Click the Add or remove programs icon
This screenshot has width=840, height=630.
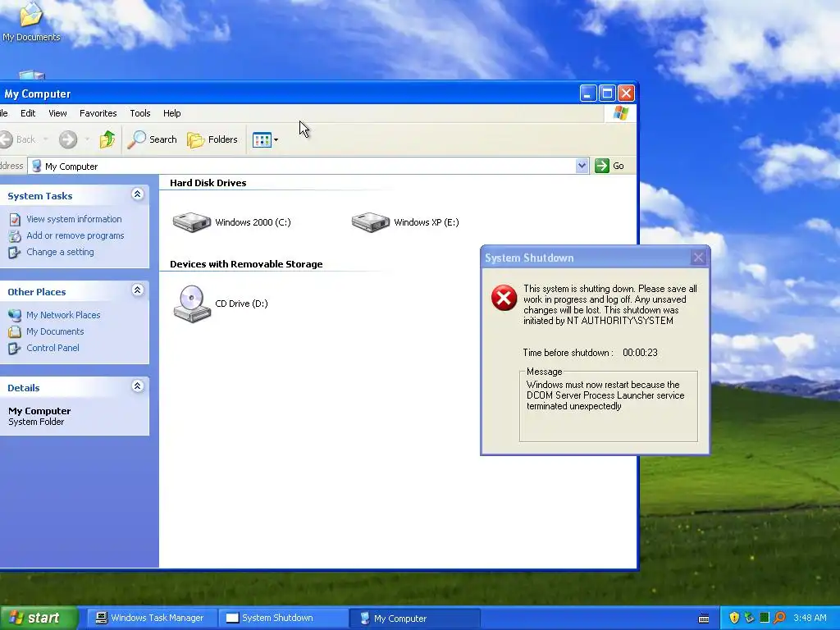point(15,235)
